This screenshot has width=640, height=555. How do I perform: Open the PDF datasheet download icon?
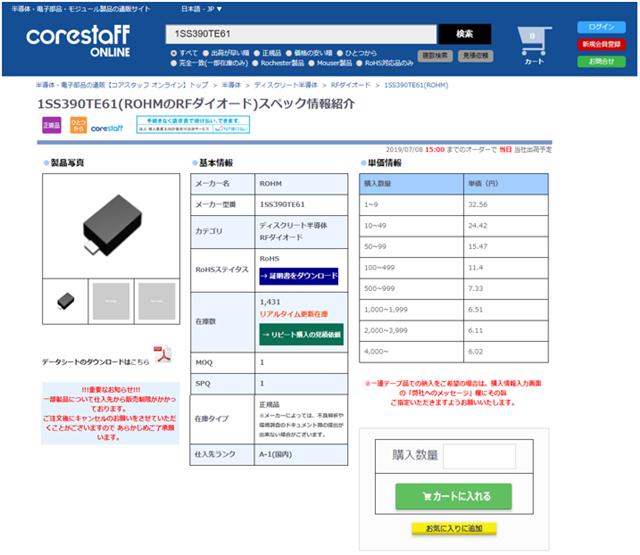pos(162,354)
